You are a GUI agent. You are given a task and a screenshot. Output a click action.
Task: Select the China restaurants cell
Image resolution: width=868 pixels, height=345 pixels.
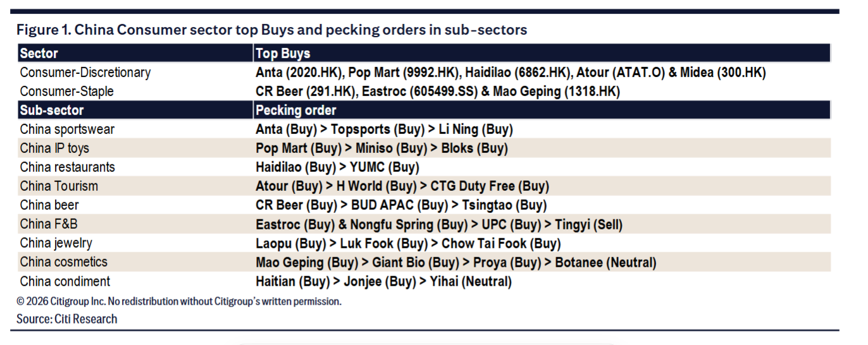[x=68, y=167]
